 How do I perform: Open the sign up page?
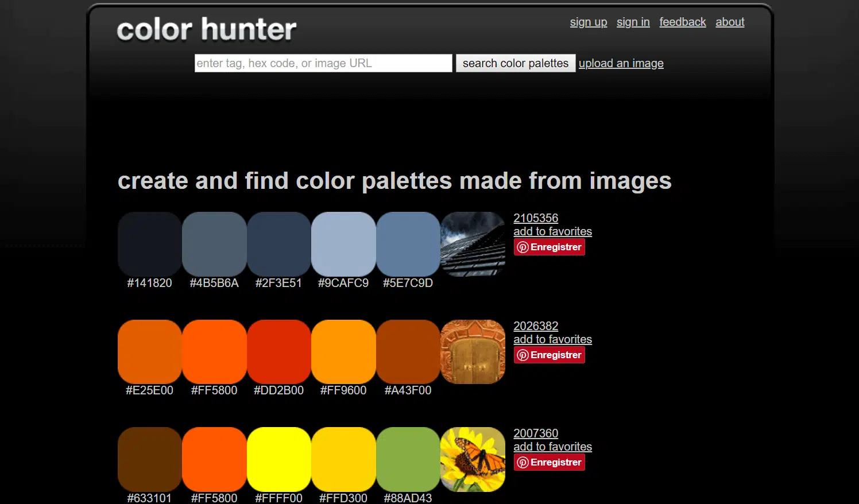589,22
